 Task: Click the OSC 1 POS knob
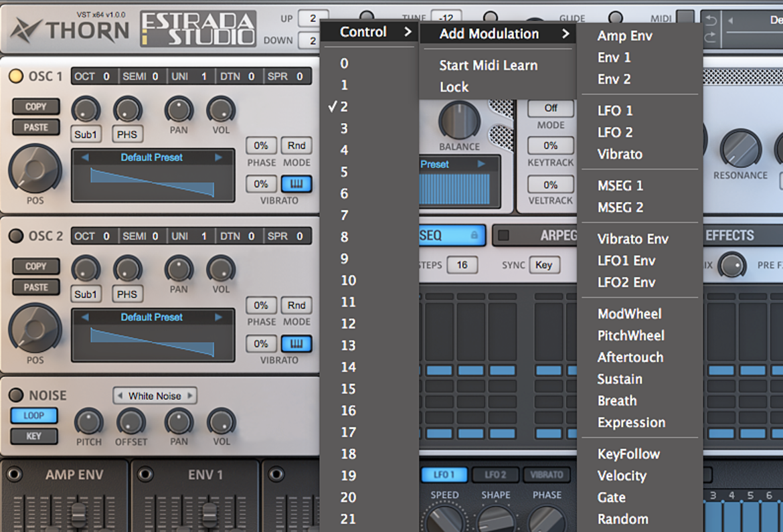point(34,169)
